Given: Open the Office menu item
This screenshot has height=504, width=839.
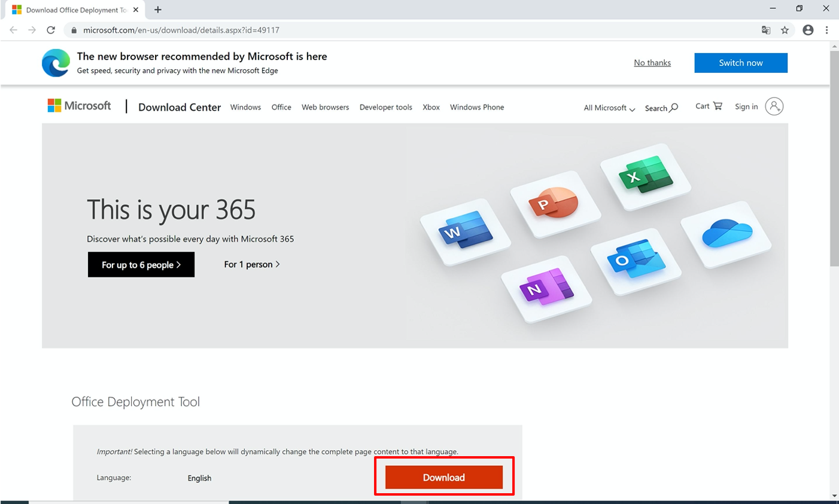Looking at the screenshot, I should tap(281, 107).
